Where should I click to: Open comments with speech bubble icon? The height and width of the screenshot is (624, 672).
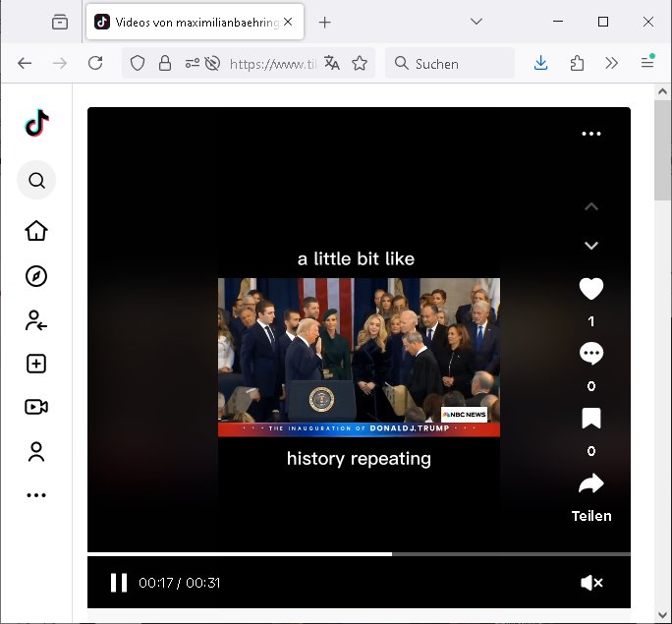click(x=591, y=353)
